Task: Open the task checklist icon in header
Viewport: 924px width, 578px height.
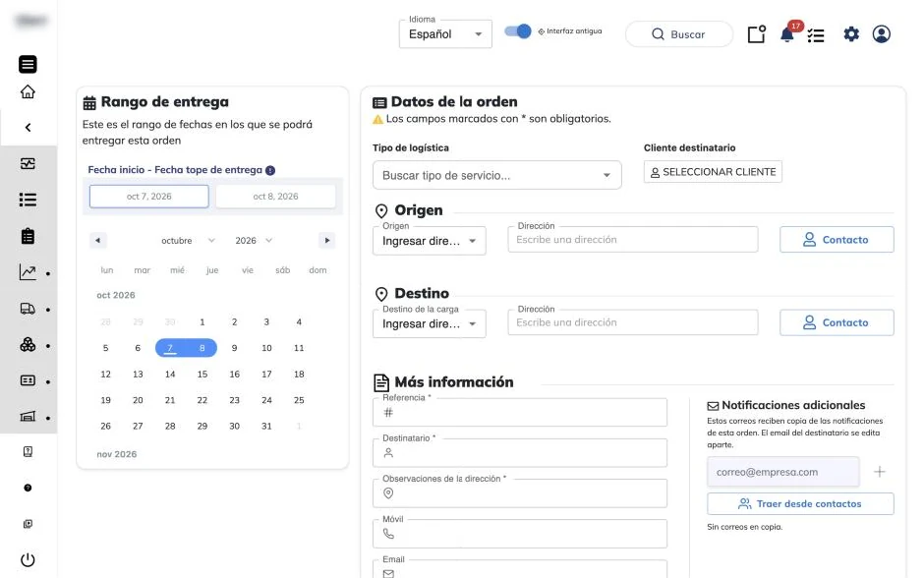Action: pyautogui.click(x=816, y=35)
